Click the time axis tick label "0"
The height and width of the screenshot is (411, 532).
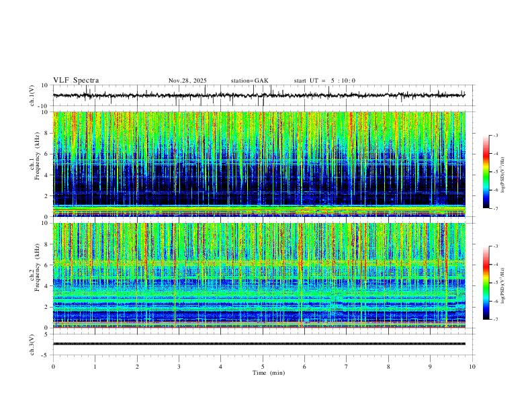(x=53, y=367)
